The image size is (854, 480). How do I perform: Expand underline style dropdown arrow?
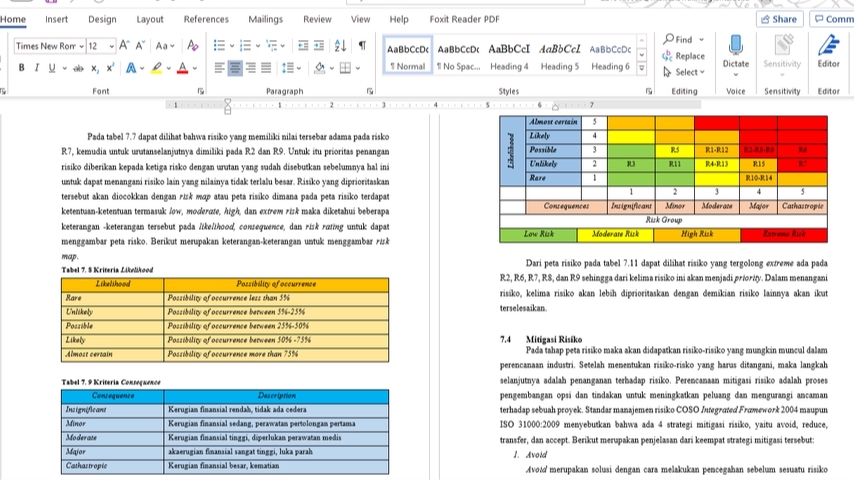[x=64, y=68]
